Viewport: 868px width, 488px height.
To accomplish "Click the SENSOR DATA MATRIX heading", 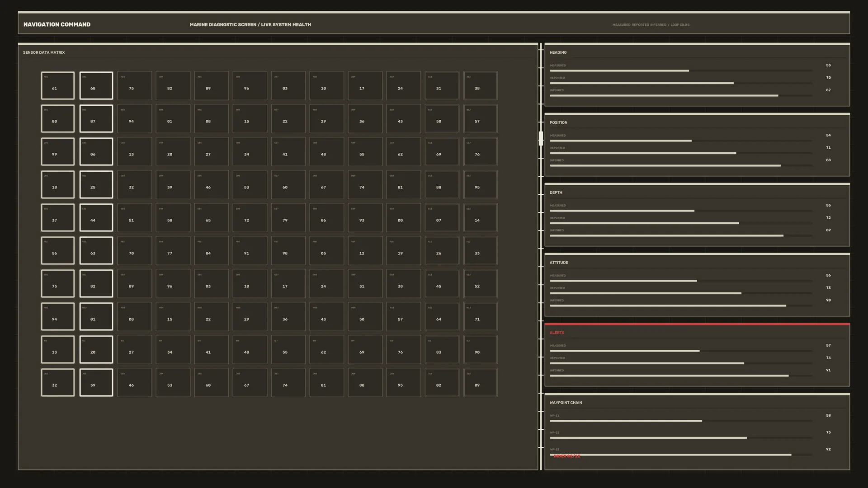I will (x=44, y=52).
